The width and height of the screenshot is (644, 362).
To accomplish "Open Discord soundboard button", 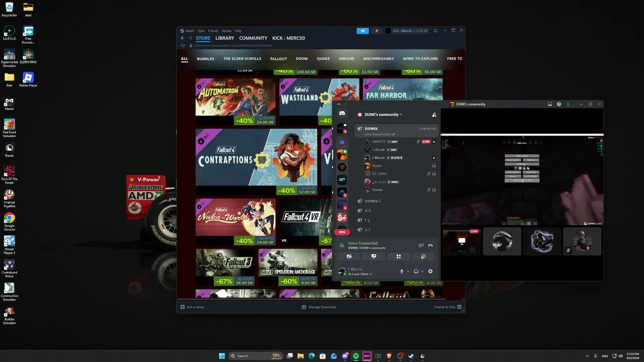I will [x=423, y=256].
